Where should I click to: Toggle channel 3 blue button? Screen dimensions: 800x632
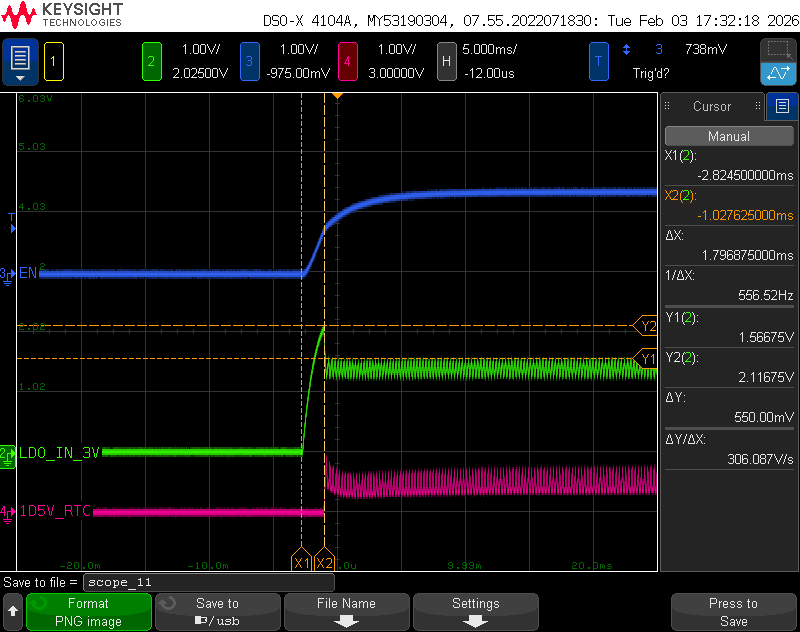(x=249, y=62)
